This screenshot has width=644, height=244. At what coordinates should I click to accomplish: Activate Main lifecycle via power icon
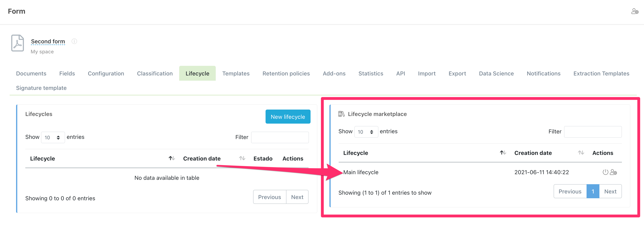[x=605, y=172]
